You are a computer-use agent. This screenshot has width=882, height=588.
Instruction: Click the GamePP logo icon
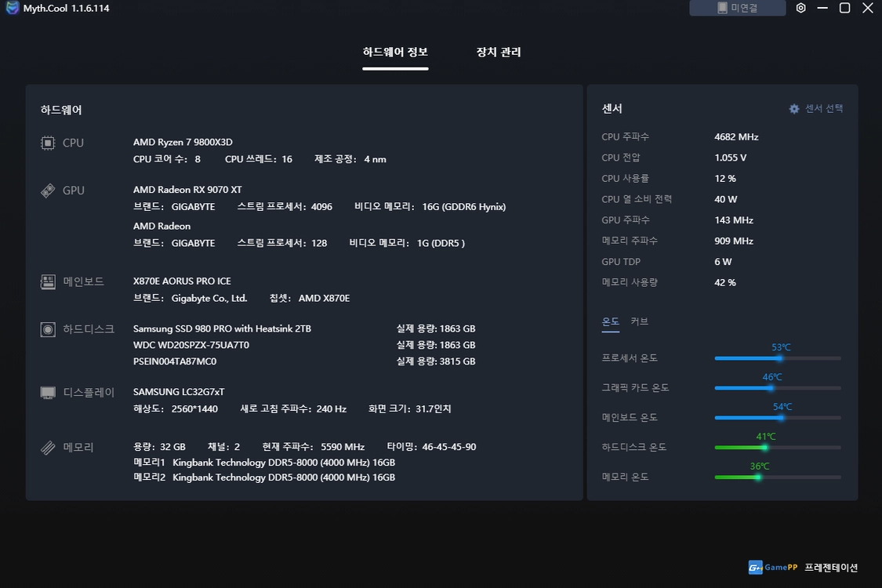coord(755,567)
